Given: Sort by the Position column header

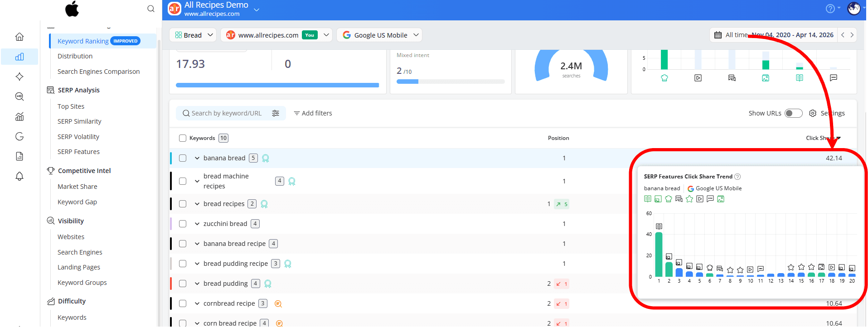Looking at the screenshot, I should 558,138.
